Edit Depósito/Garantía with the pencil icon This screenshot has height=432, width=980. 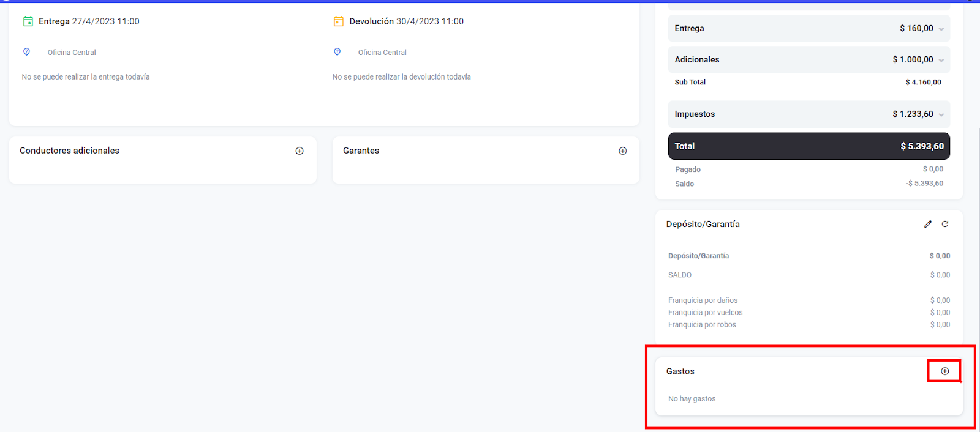pos(928,224)
